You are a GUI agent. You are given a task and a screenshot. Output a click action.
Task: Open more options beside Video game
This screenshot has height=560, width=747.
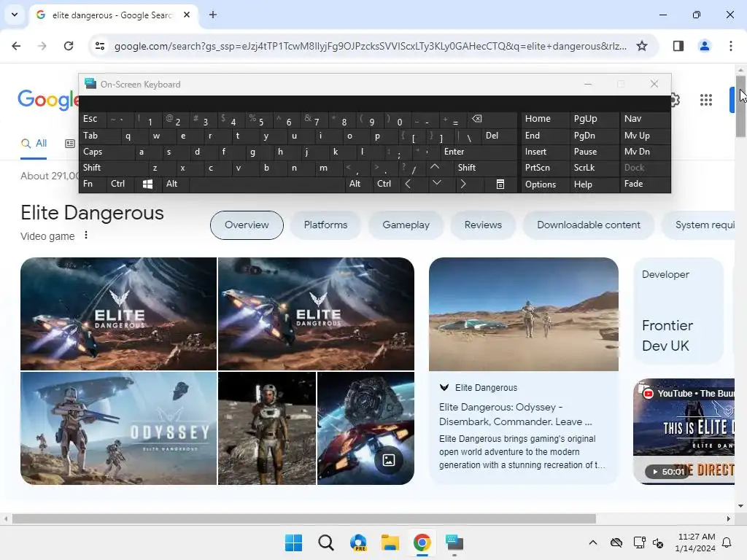pyautogui.click(x=86, y=236)
